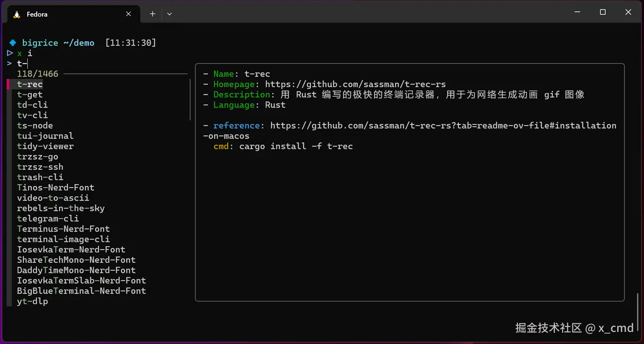644x344 pixels.
Task: Click the Name: t-rec line
Action: pos(237,74)
